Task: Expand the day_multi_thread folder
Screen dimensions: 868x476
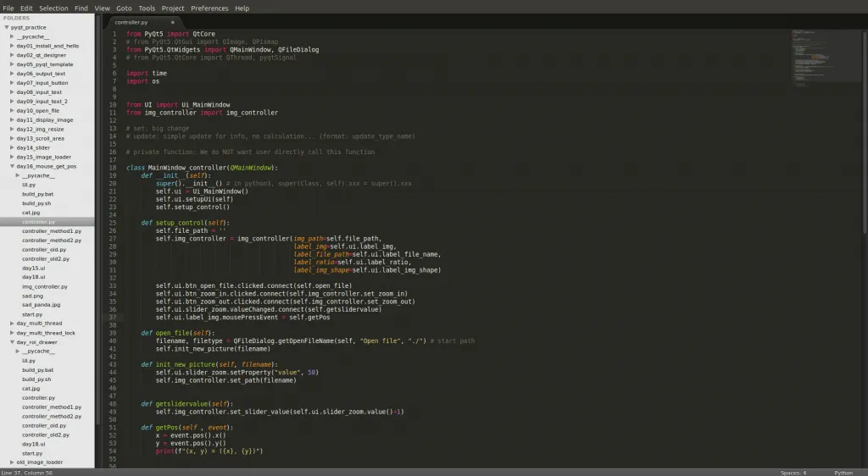Action: 12,323
